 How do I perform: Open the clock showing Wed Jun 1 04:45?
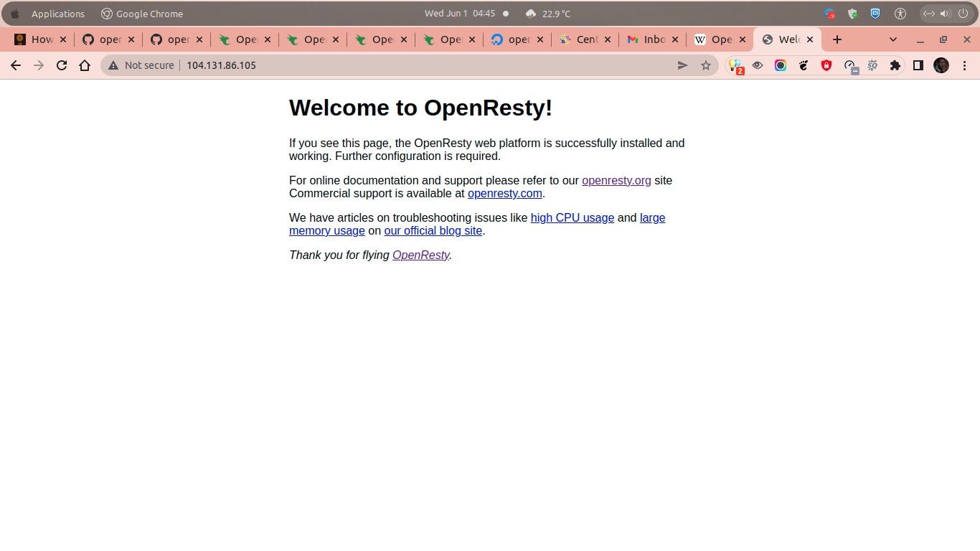[460, 14]
